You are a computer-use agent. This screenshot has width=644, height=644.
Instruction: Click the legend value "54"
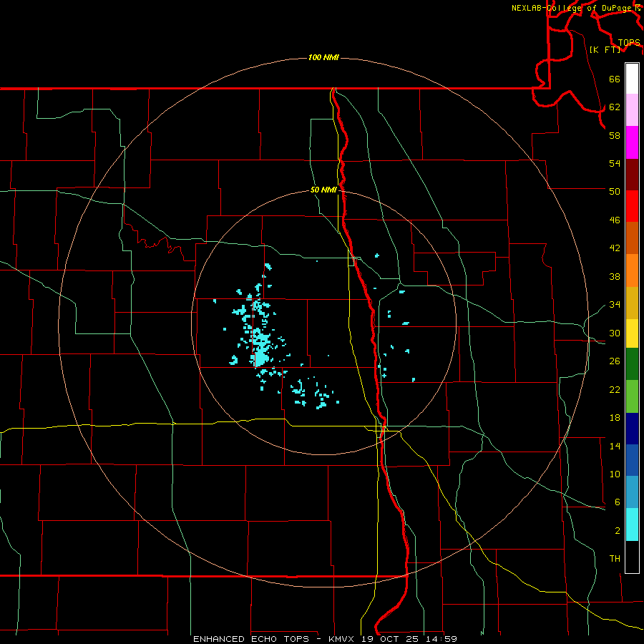click(x=615, y=163)
